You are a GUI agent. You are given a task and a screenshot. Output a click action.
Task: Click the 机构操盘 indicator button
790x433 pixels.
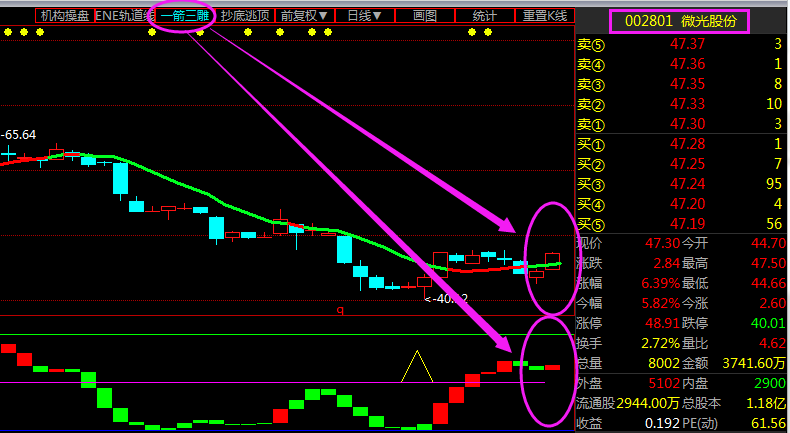(x=63, y=16)
